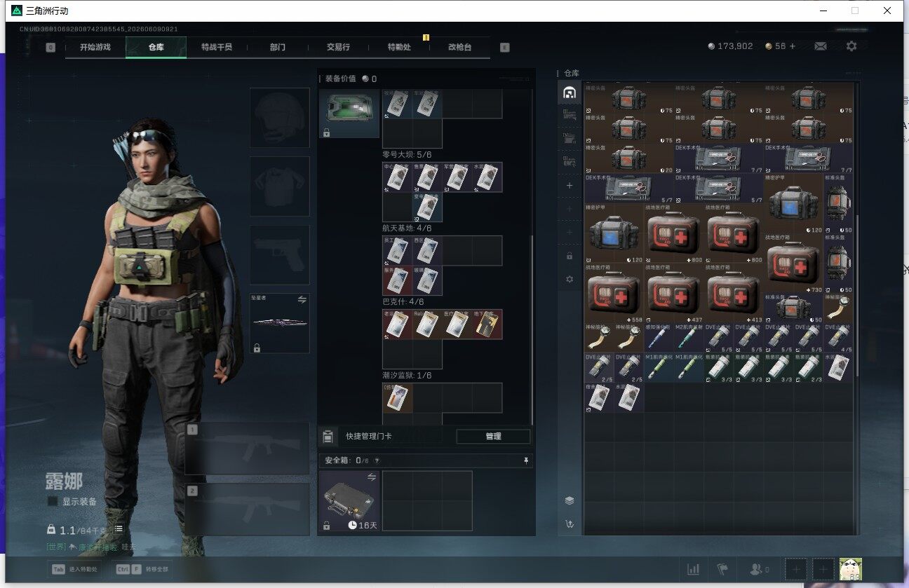This screenshot has width=909, height=588.
Task: Click the pistol equipment slot
Action: point(280,254)
